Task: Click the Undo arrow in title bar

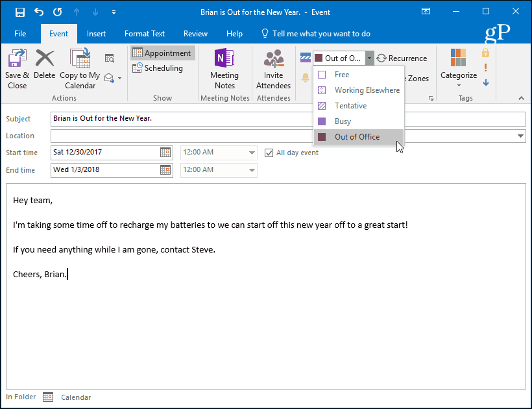Action: [x=39, y=12]
